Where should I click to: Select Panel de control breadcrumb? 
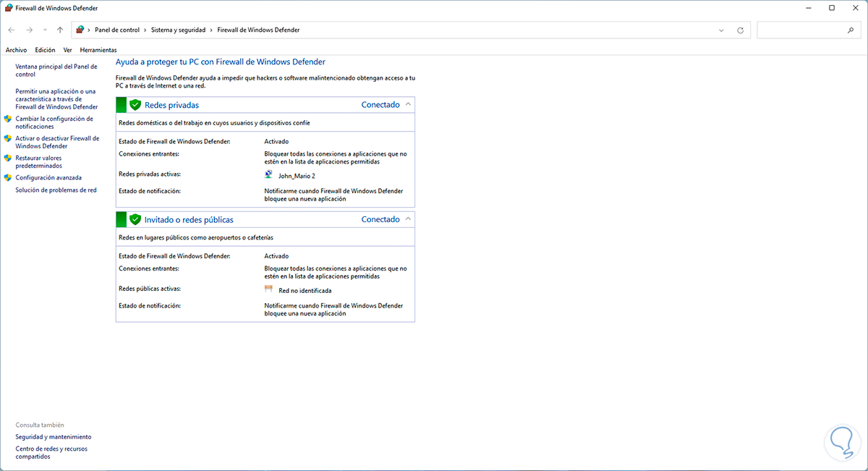click(x=118, y=30)
